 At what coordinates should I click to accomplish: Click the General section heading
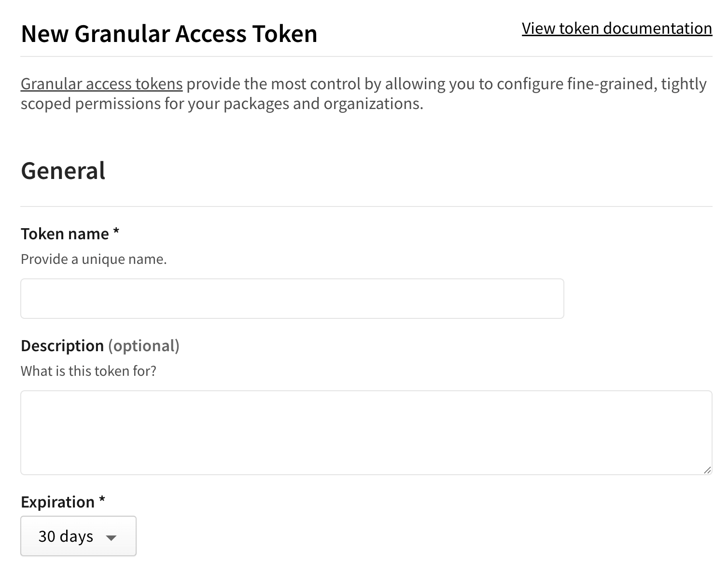pyautogui.click(x=63, y=171)
